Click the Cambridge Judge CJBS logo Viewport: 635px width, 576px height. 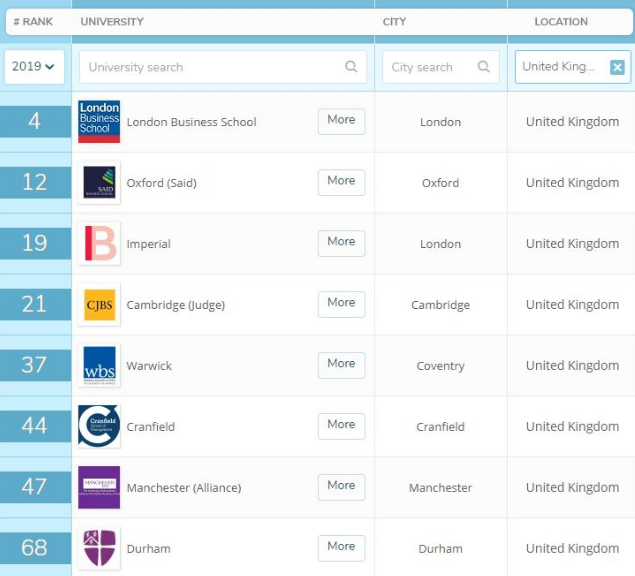click(99, 305)
